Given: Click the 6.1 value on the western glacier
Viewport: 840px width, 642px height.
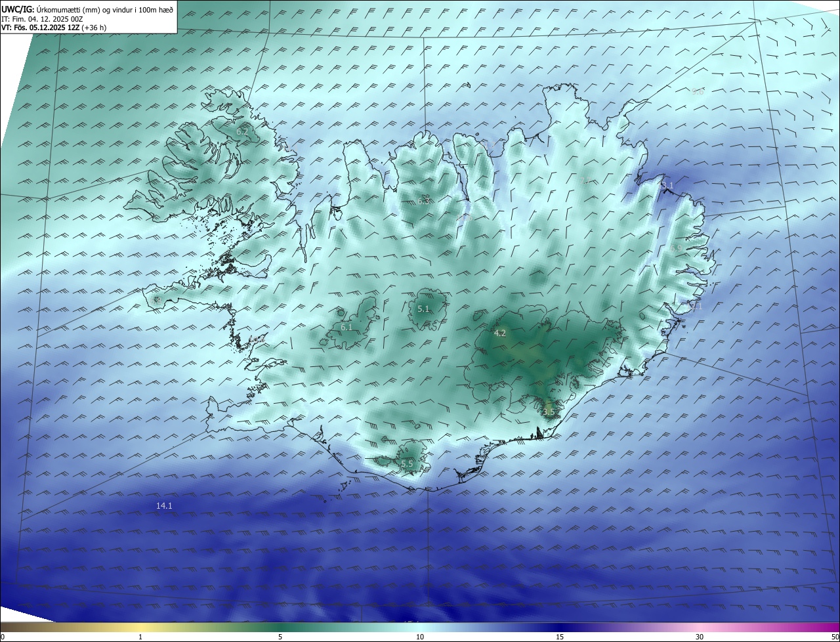Looking at the screenshot, I should [346, 327].
